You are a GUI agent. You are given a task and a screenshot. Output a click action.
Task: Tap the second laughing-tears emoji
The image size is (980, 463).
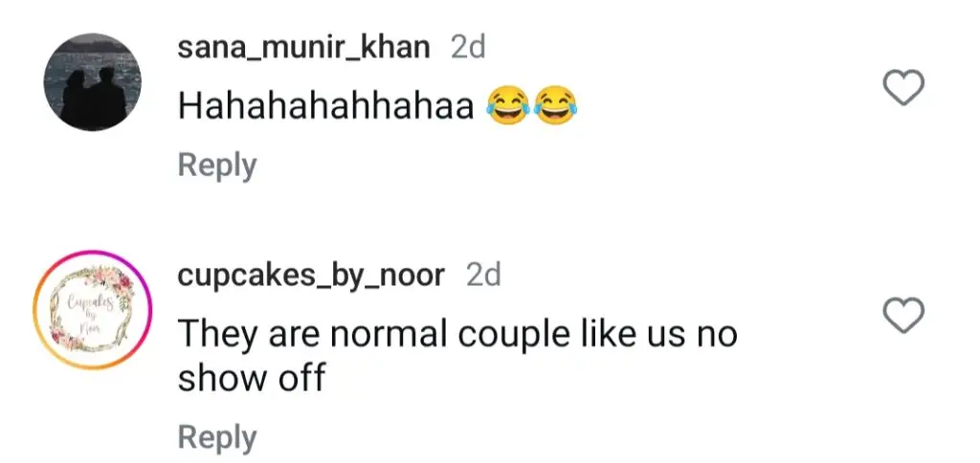[x=556, y=105]
